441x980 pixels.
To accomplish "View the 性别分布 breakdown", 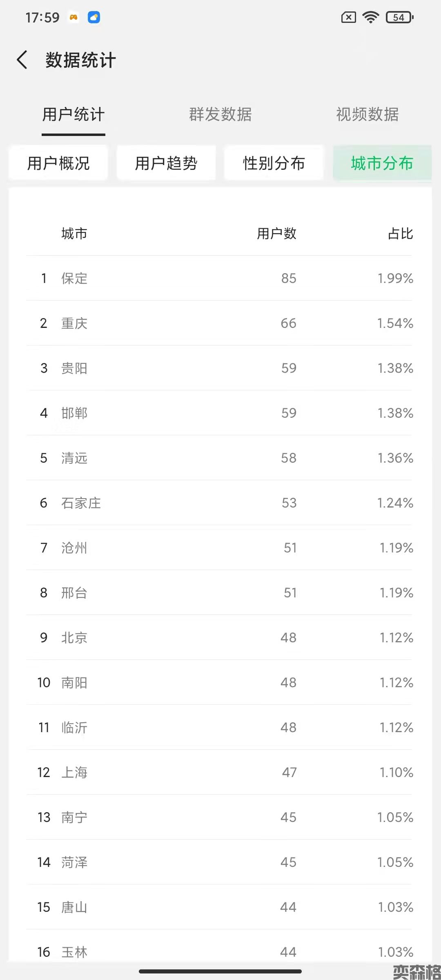I will pos(274,163).
